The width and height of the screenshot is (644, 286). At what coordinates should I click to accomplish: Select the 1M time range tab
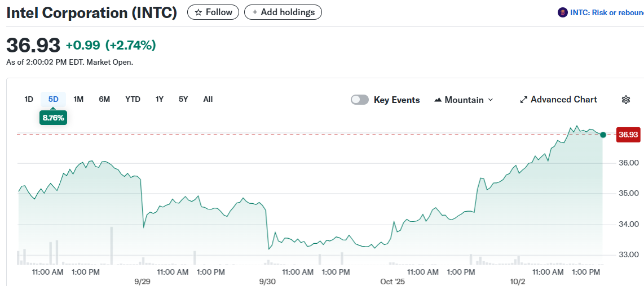78,99
